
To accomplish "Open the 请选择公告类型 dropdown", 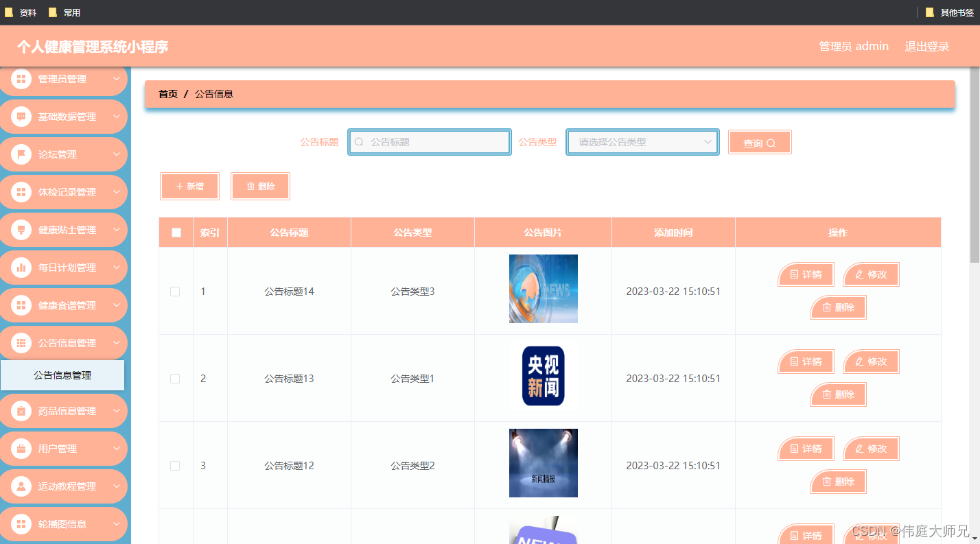I will tap(642, 142).
